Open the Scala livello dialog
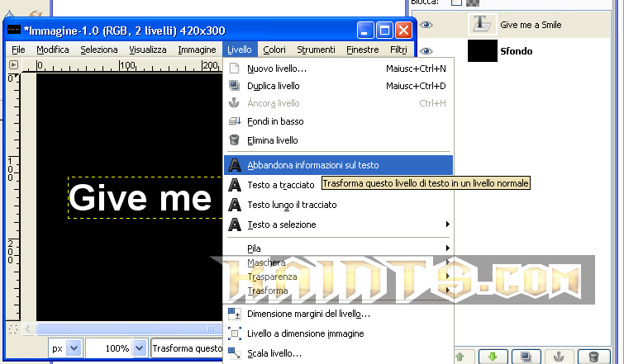624x364 pixels. point(338,353)
